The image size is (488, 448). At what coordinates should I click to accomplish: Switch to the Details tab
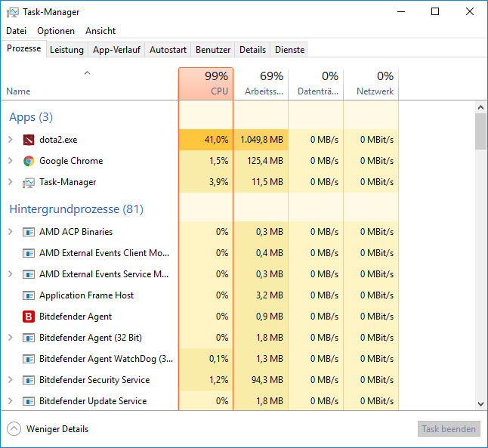pyautogui.click(x=252, y=50)
